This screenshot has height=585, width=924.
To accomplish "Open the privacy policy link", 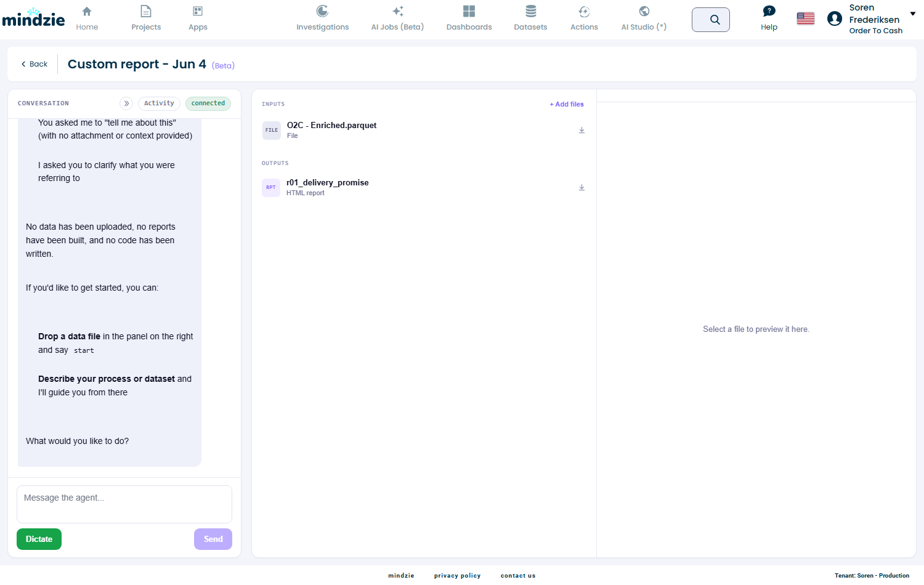I will [457, 576].
